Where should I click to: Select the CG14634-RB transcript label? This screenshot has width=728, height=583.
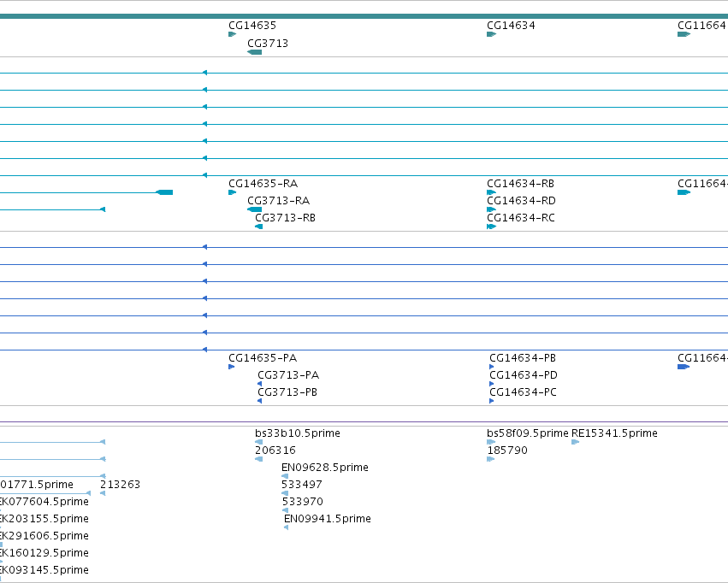click(x=520, y=184)
